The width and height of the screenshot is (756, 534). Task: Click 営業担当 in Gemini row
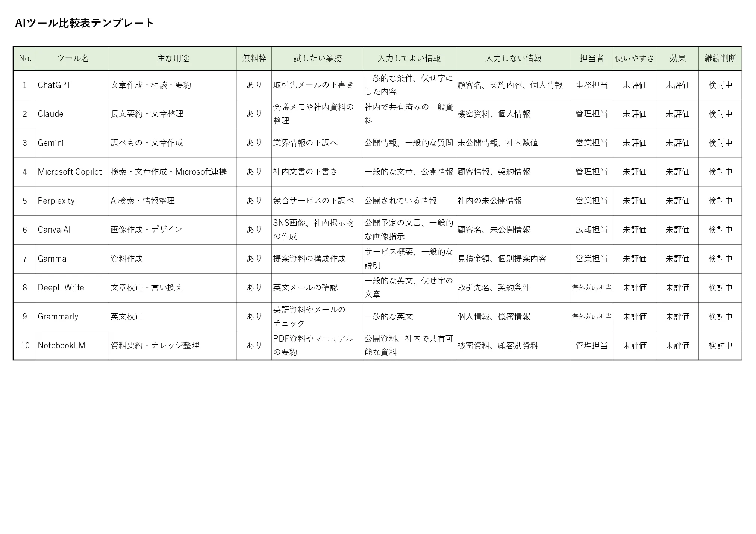coord(592,143)
